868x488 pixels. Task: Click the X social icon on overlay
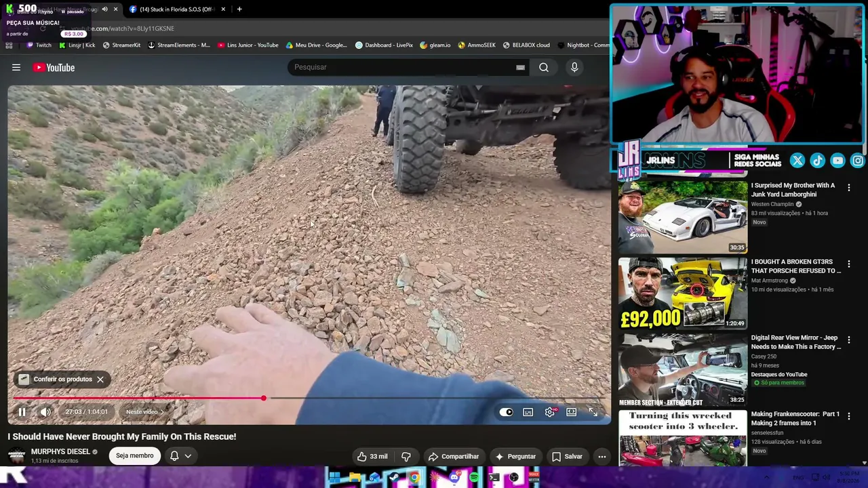(x=797, y=161)
